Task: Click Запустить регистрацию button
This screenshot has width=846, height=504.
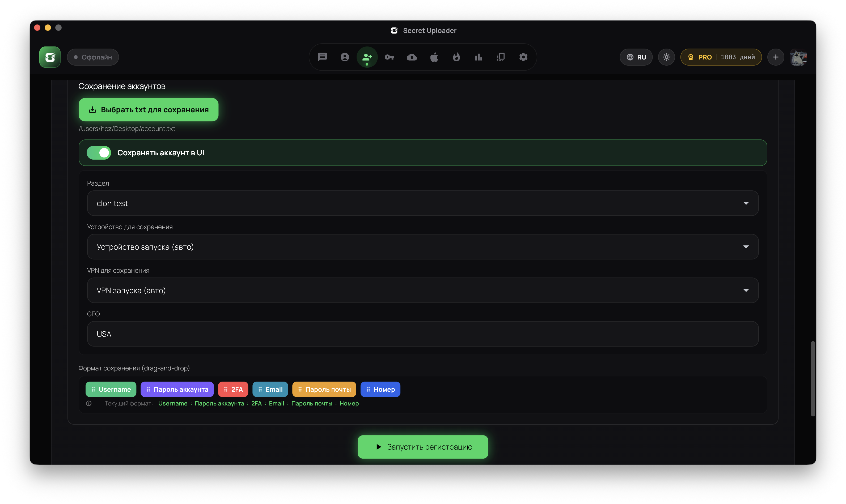Action: tap(423, 447)
